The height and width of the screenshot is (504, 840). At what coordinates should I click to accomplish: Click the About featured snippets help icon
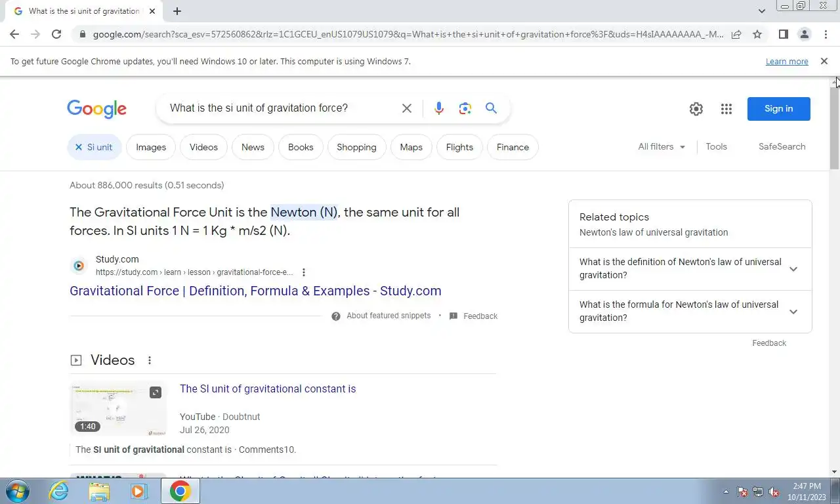[x=336, y=316]
